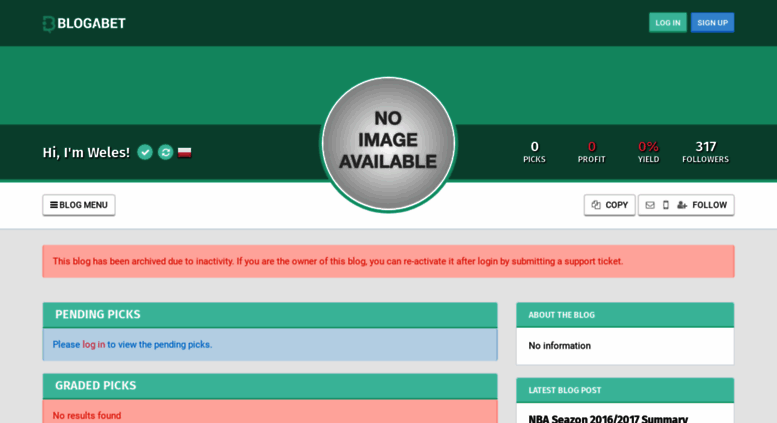Click the 0 Profit statistic
The image size is (777, 423).
coord(591,152)
